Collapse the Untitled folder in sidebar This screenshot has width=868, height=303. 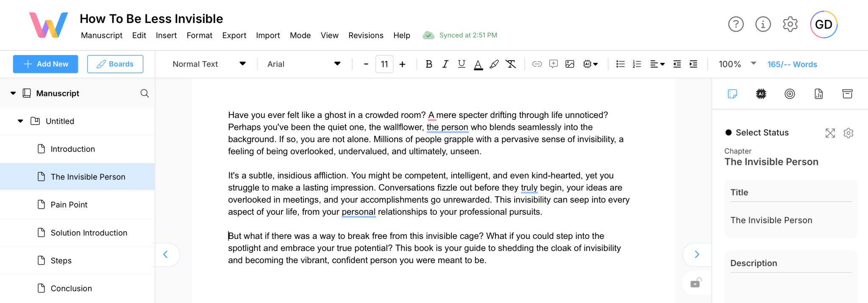(20, 121)
